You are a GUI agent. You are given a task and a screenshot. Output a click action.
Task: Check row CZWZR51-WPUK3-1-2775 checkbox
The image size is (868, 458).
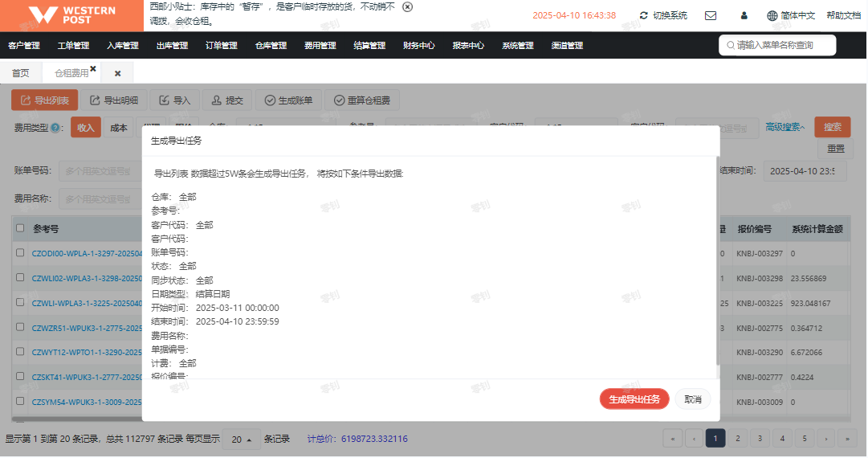pyautogui.click(x=21, y=327)
